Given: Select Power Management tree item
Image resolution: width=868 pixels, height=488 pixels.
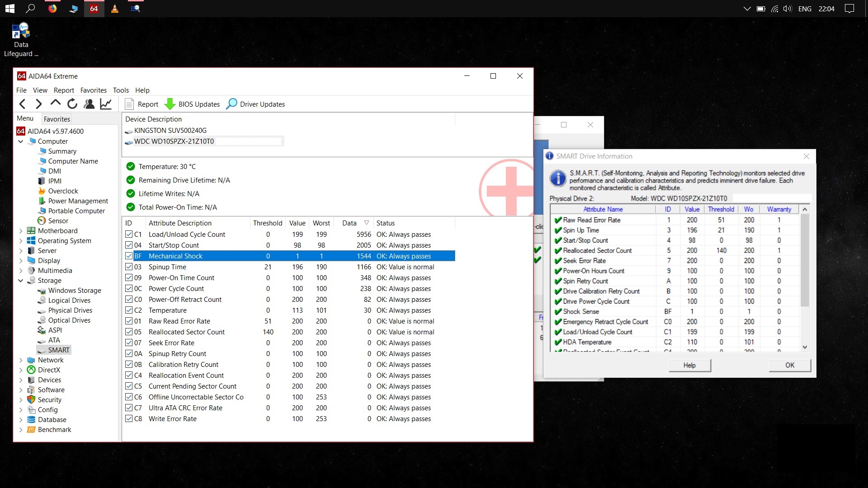Looking at the screenshot, I should click(78, 201).
